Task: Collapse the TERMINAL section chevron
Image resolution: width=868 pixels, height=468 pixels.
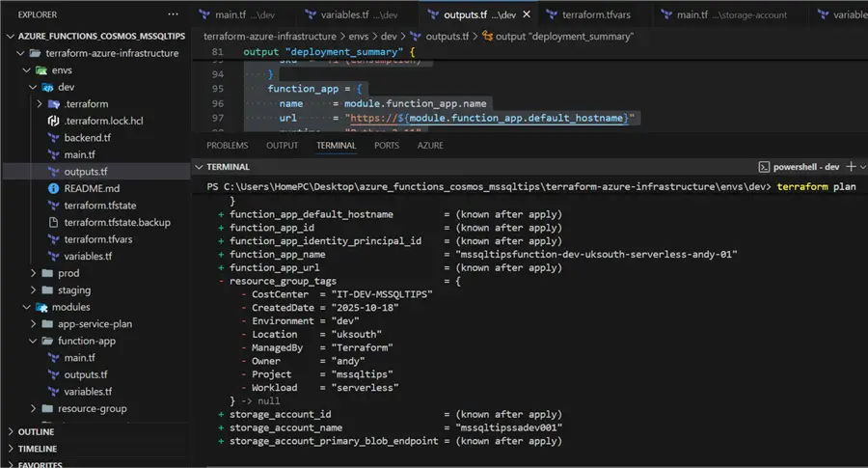Action: tap(199, 167)
